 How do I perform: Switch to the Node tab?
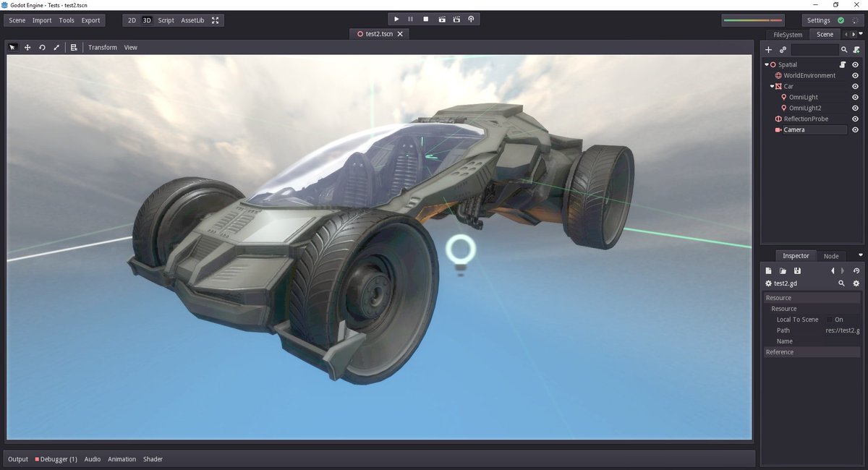tap(830, 255)
